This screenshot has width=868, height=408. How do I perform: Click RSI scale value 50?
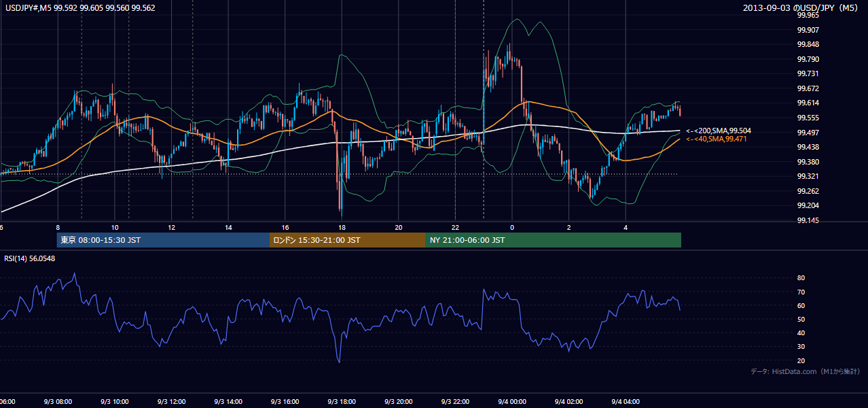[x=801, y=319]
